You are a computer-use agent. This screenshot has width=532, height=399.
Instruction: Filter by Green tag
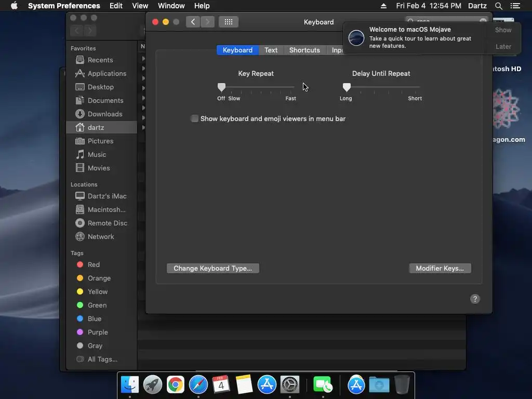click(x=91, y=305)
